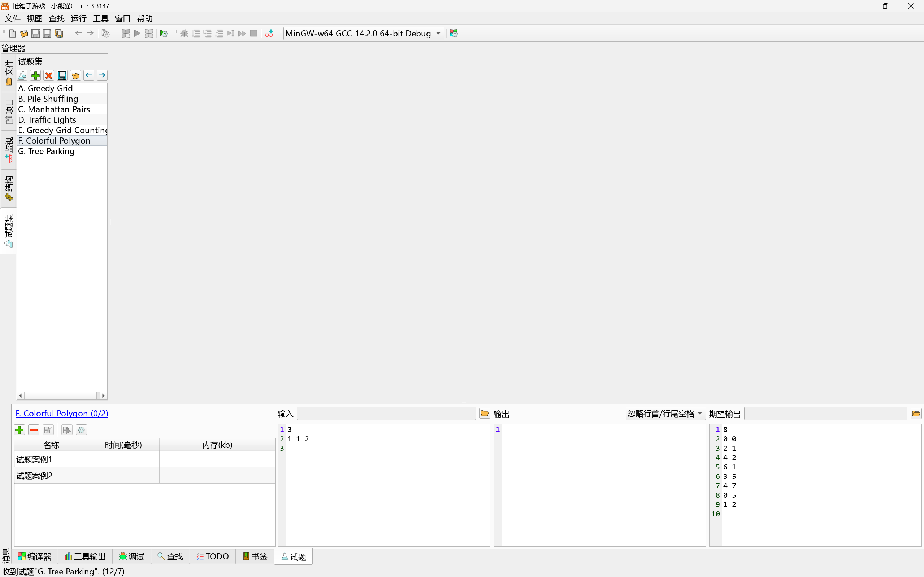Click the input file path field

pos(386,414)
